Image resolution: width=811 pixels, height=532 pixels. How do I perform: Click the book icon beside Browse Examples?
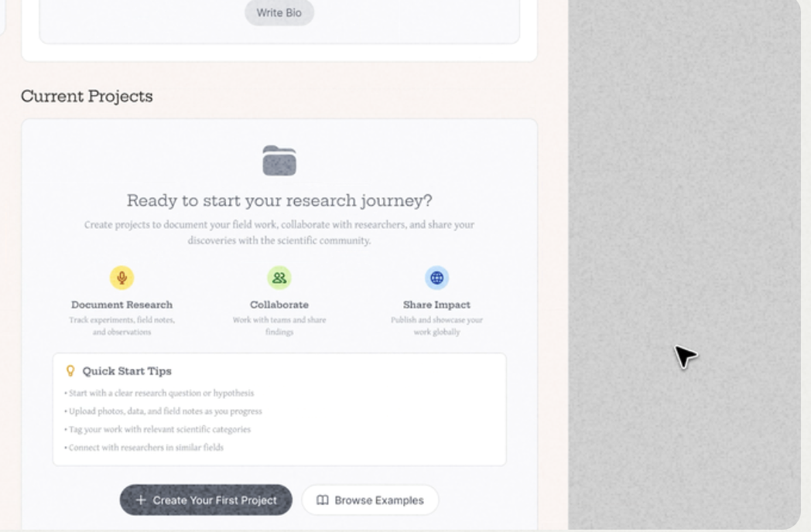pos(323,500)
